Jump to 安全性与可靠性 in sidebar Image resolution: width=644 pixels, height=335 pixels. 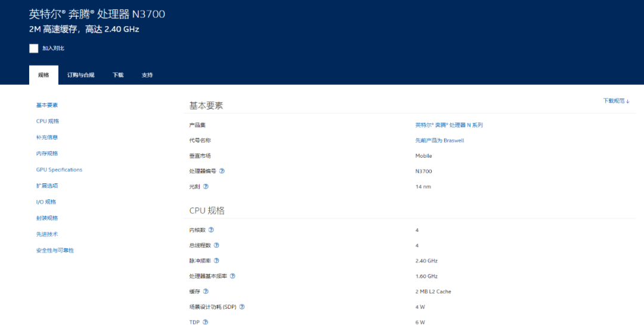pos(55,250)
